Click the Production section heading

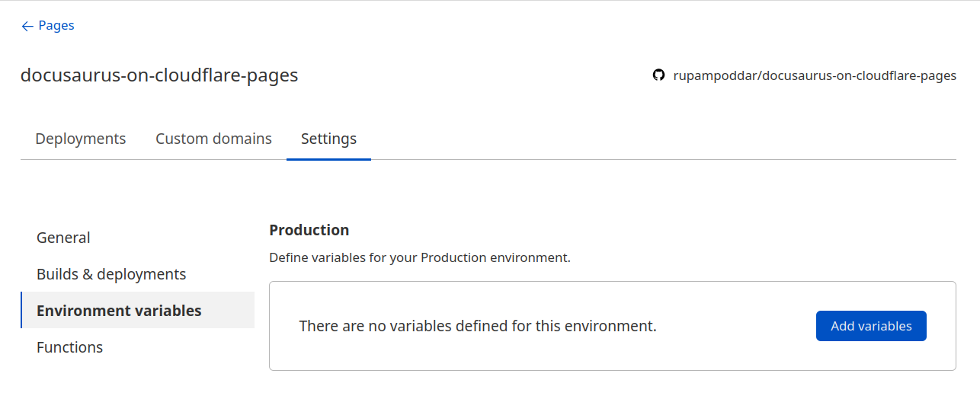(309, 230)
